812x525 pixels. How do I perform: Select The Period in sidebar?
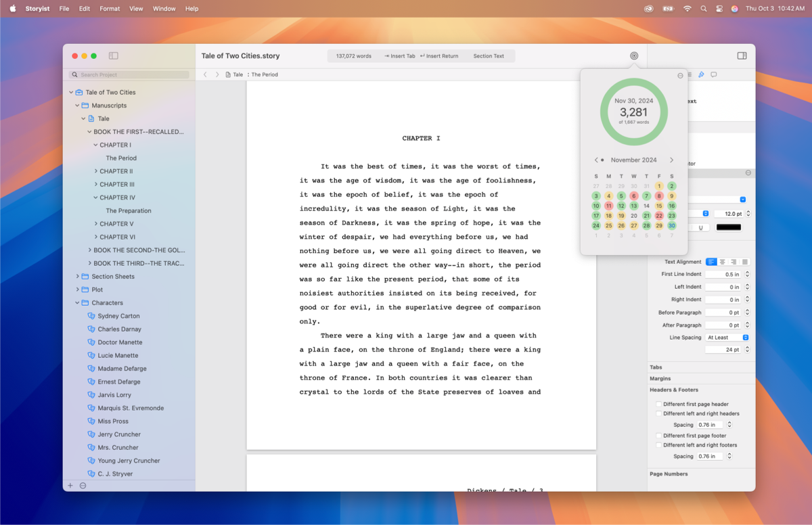[121, 158]
